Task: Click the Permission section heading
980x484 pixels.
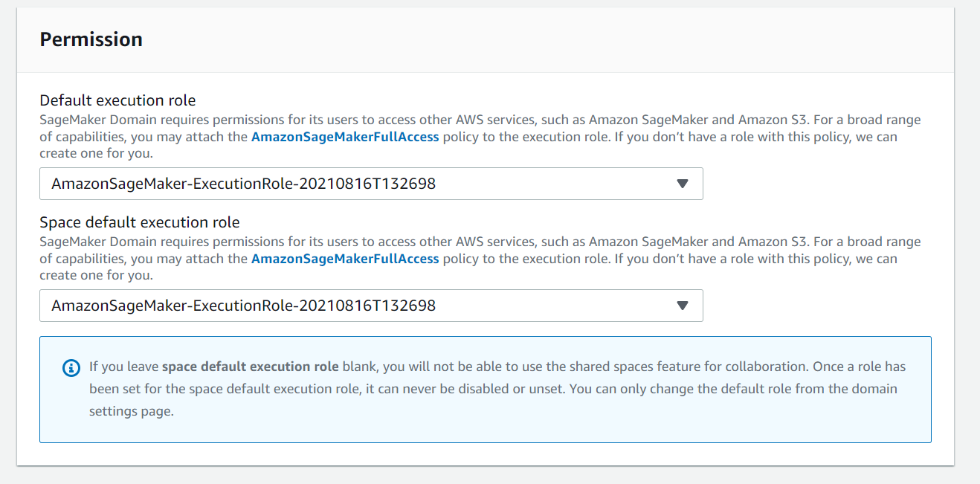Action: (x=91, y=39)
